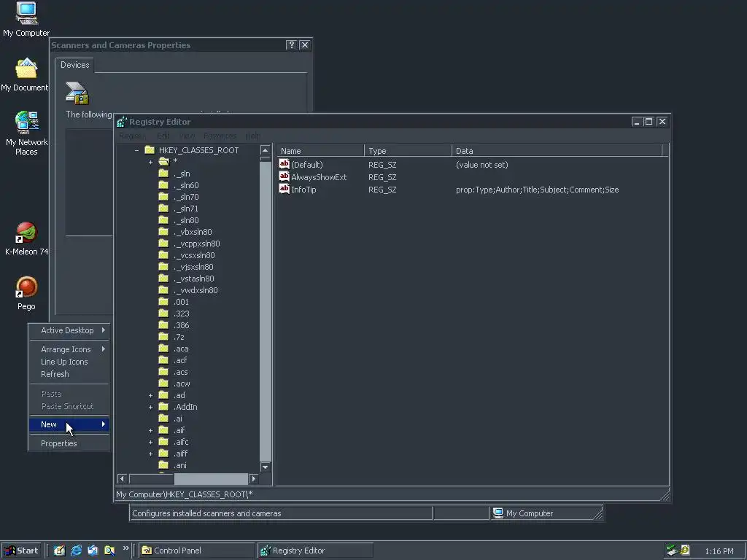
Task: Click the HKEY_CLASSES_ROOT folder icon
Action: click(150, 150)
